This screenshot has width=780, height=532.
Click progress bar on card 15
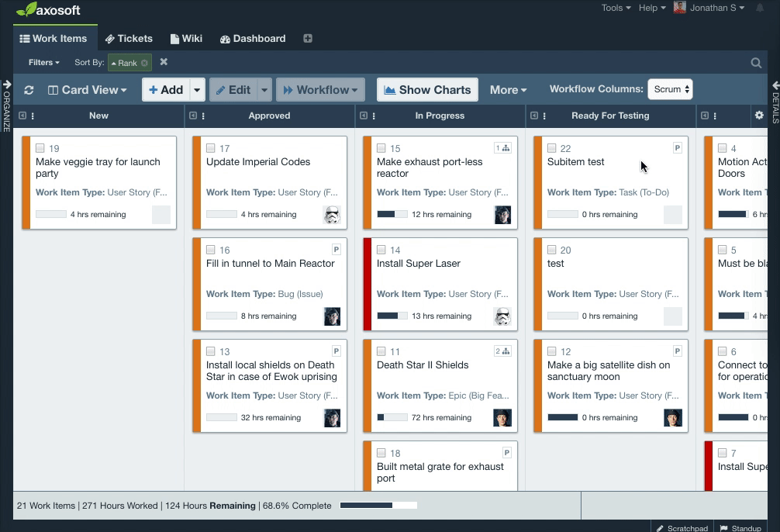pos(392,214)
